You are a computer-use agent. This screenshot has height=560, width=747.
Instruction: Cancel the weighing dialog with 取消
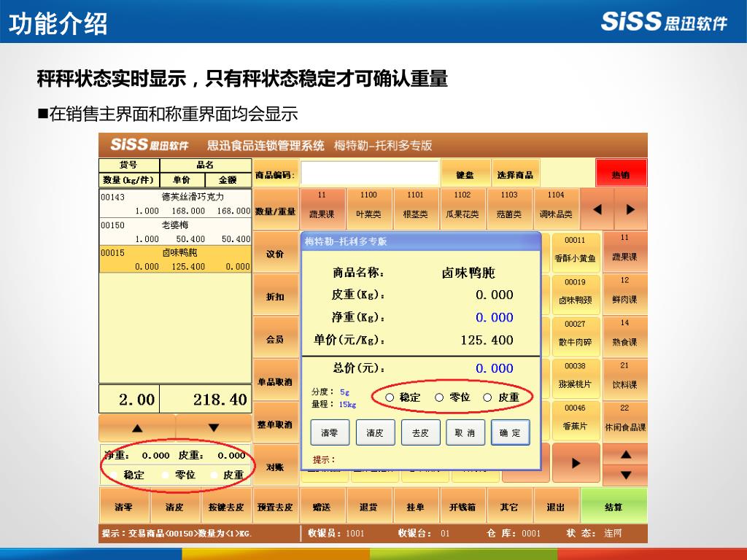[465, 432]
